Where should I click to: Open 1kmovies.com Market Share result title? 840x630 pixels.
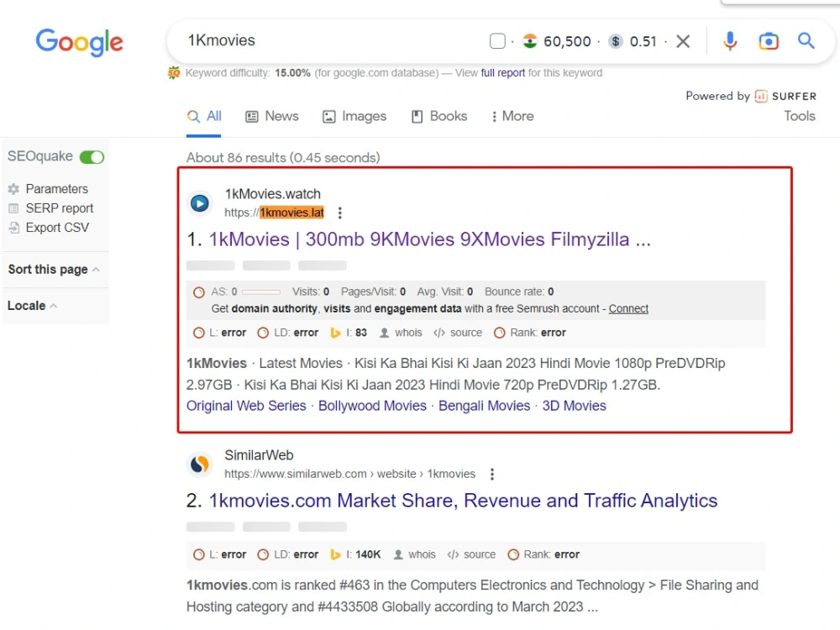pyautogui.click(x=463, y=501)
